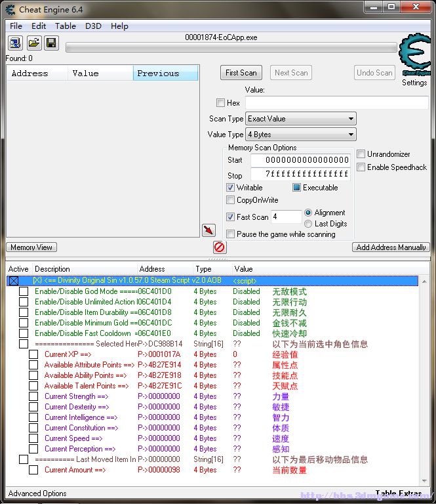The height and width of the screenshot is (504, 436).
Task: Select the Current Amount row
Action: point(212,470)
